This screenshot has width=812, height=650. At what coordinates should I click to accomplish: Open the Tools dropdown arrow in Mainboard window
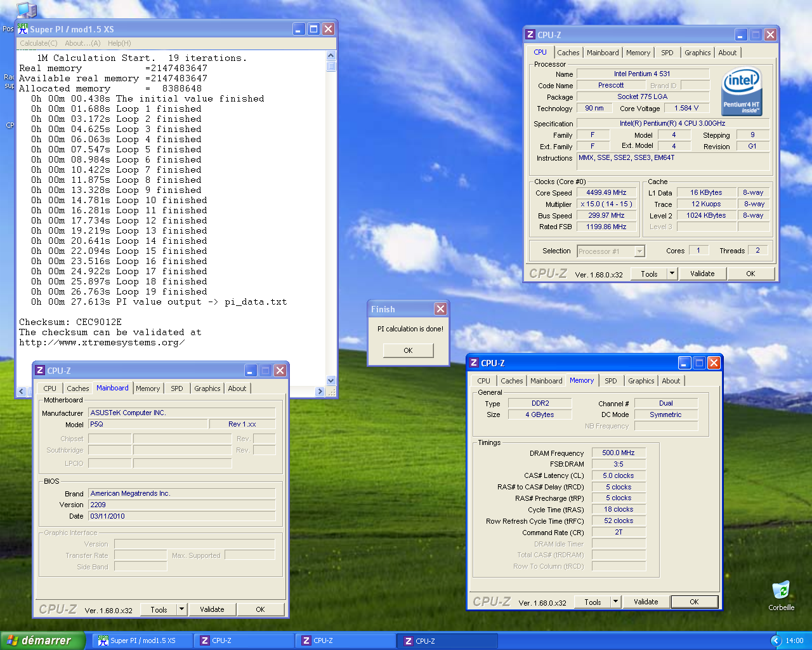(181, 609)
